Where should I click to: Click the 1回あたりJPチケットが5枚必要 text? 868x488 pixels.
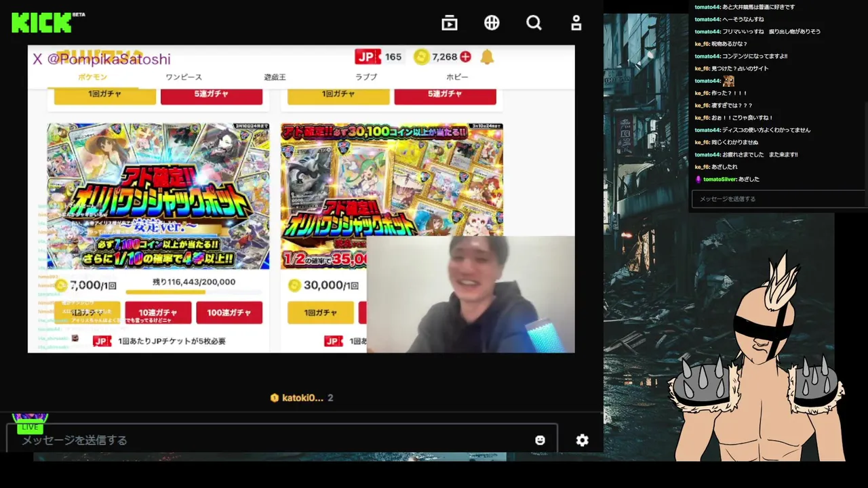[172, 341]
